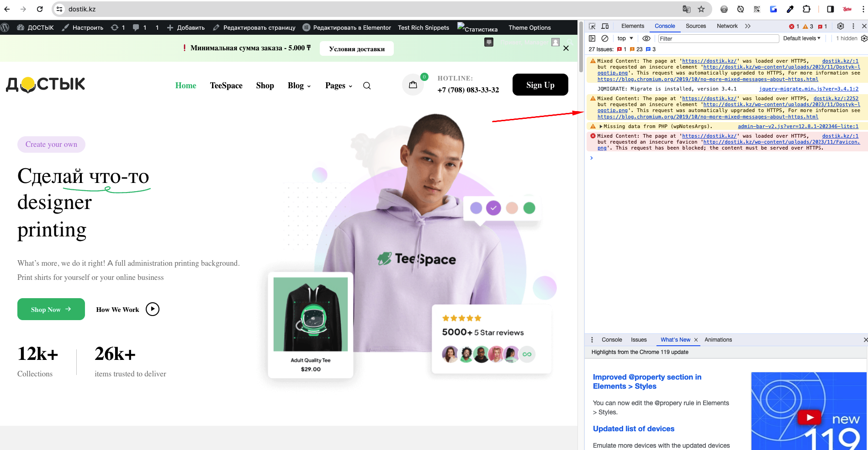Click the Условия доставки button

pos(357,49)
